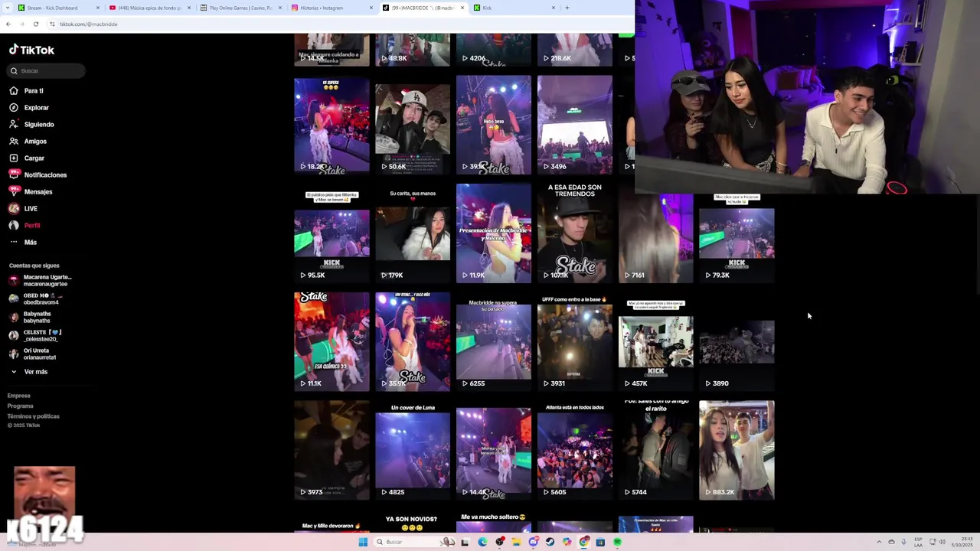The width and height of the screenshot is (980, 551).
Task: Switch to Play Online Games Casino tab
Action: 240,8
